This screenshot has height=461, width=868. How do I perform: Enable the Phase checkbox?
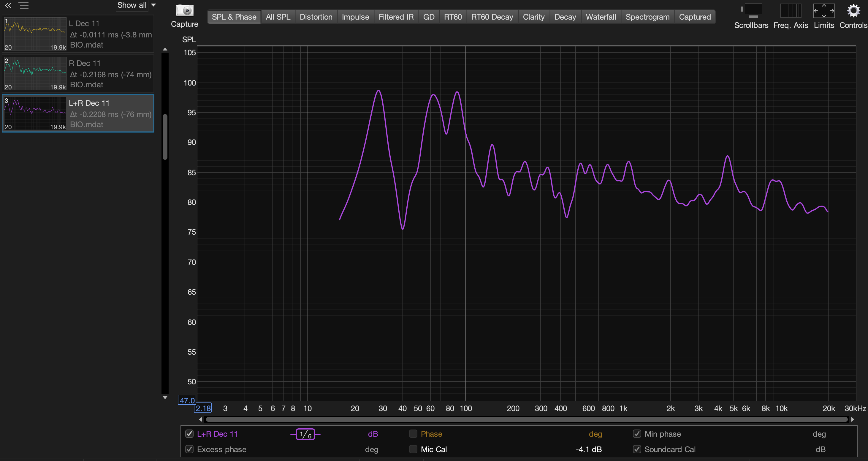pyautogui.click(x=413, y=434)
